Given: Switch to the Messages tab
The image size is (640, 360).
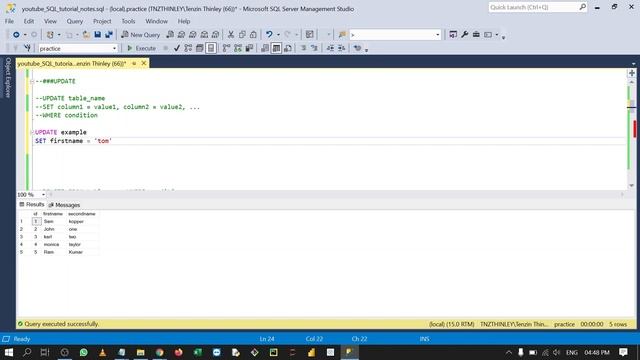Looking at the screenshot, I should (64, 205).
